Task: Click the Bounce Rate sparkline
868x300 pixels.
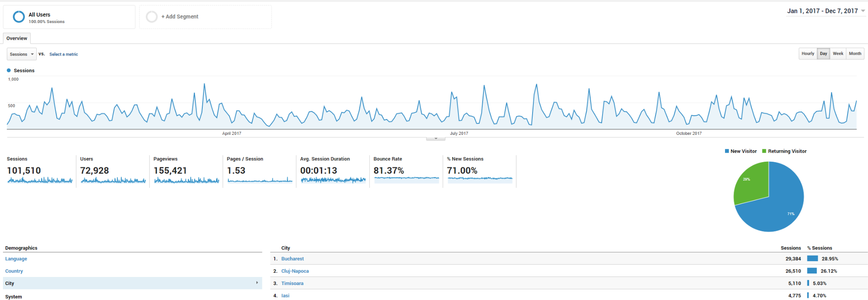Action: click(406, 180)
